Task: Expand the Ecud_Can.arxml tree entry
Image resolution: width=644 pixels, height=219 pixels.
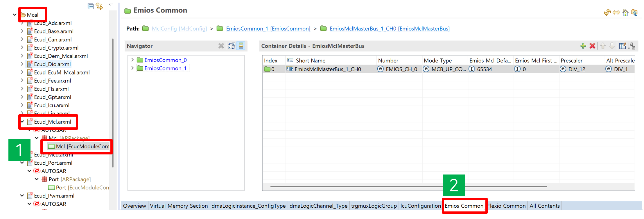Action: coord(22,39)
